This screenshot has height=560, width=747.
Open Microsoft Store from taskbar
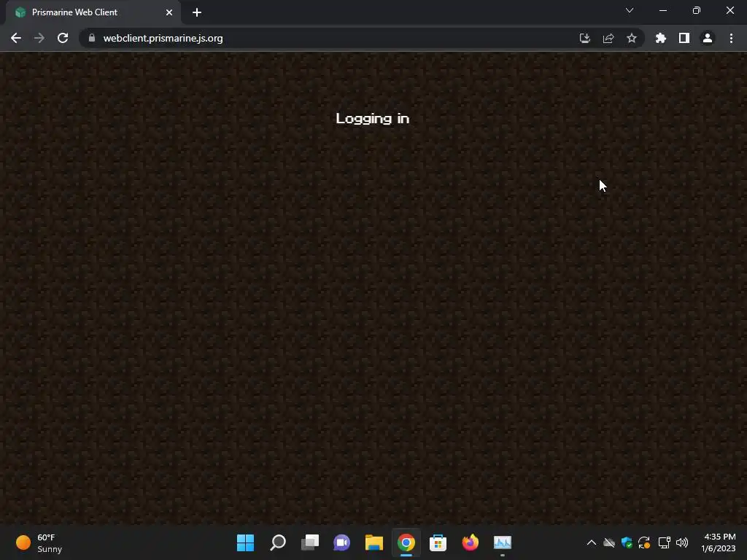[438, 542]
